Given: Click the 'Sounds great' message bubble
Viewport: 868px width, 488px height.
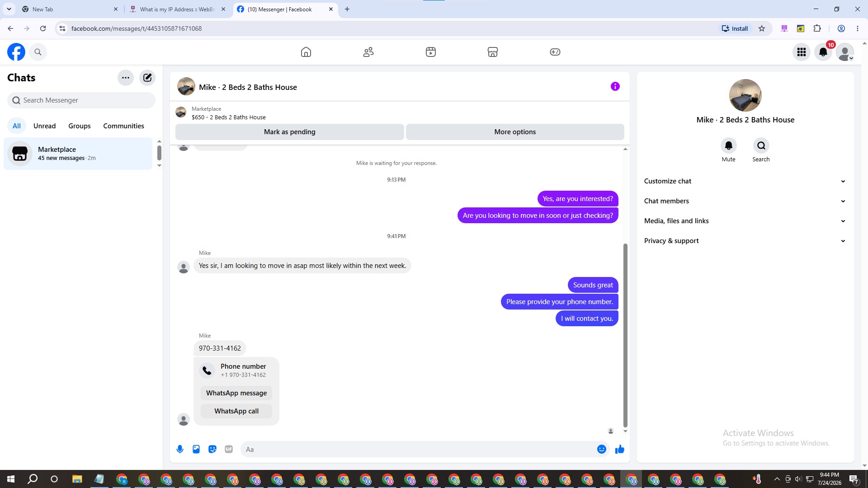Looking at the screenshot, I should point(593,285).
